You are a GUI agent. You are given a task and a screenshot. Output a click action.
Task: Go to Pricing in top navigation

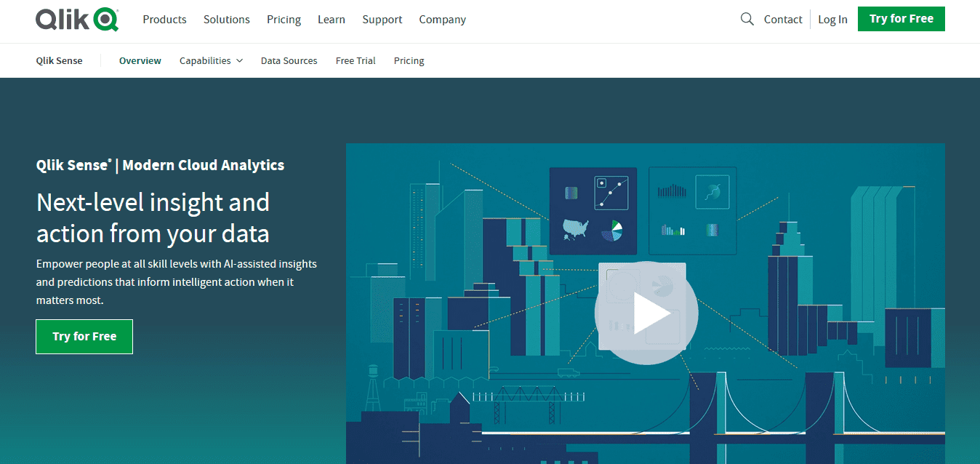point(284,20)
